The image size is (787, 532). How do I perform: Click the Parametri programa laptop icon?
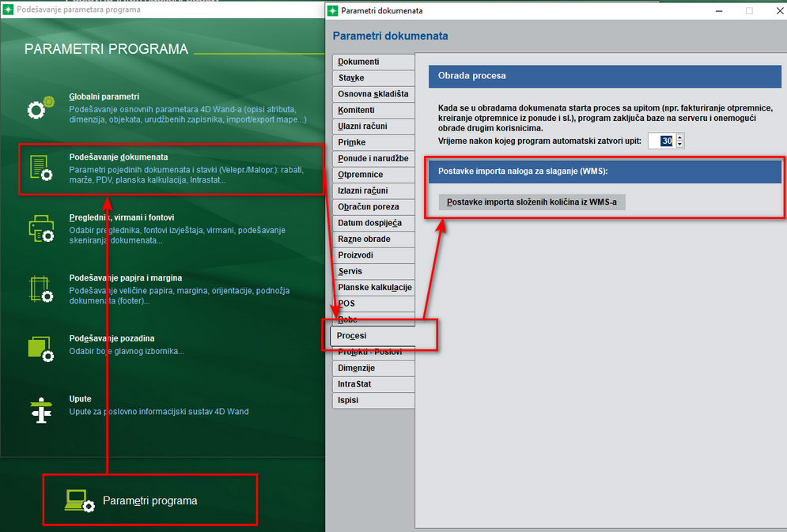[79, 500]
